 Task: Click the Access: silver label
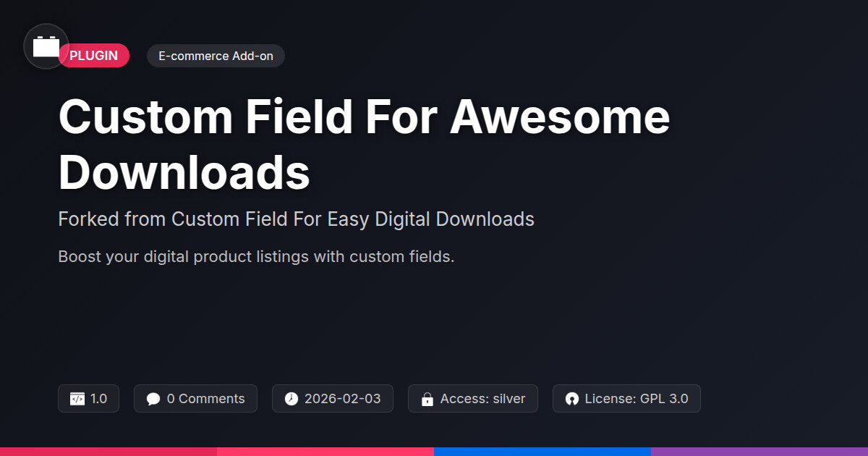482,399
